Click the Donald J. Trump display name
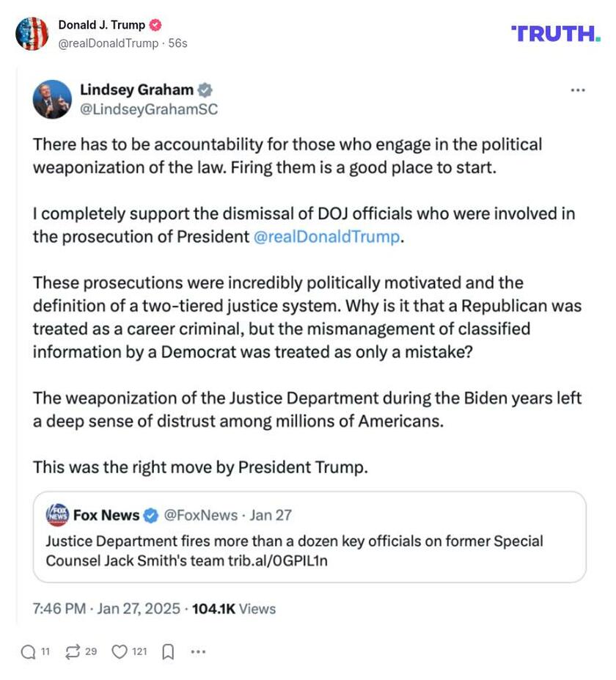The width and height of the screenshot is (616, 680). (101, 25)
